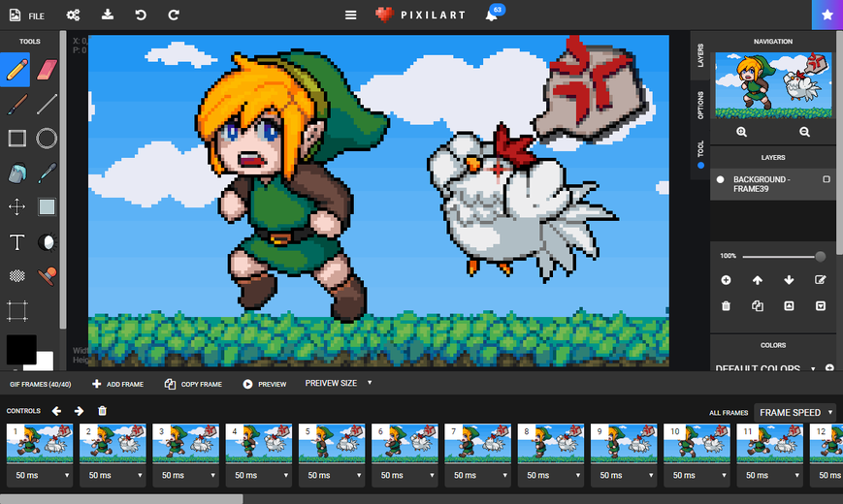Select the Color Picker eyedropper tool
843x504 pixels.
click(47, 173)
